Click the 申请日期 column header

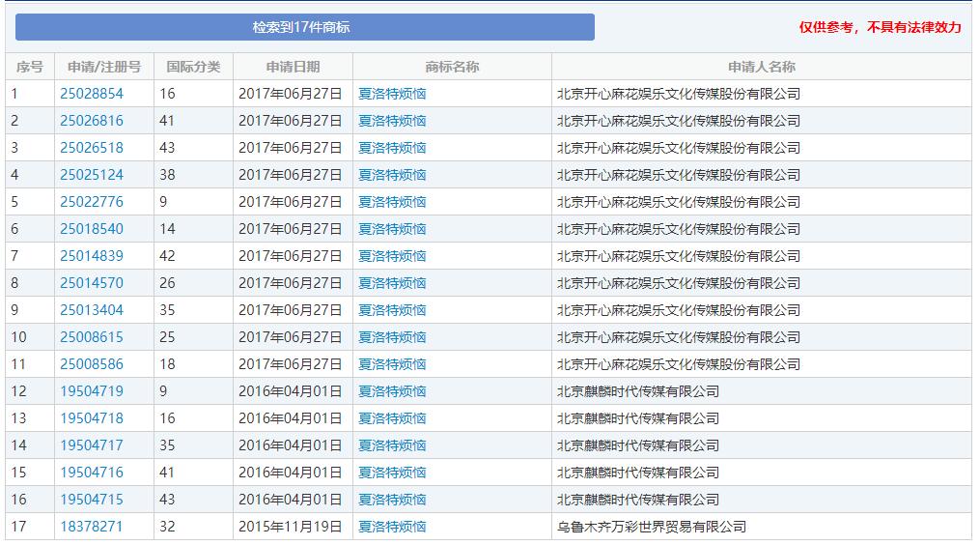(293, 67)
